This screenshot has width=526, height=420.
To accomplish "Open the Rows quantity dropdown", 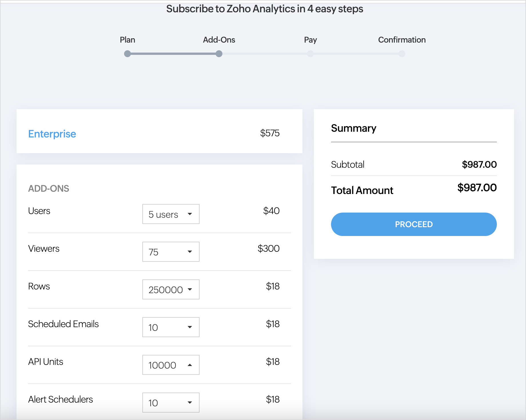I will 171,289.
